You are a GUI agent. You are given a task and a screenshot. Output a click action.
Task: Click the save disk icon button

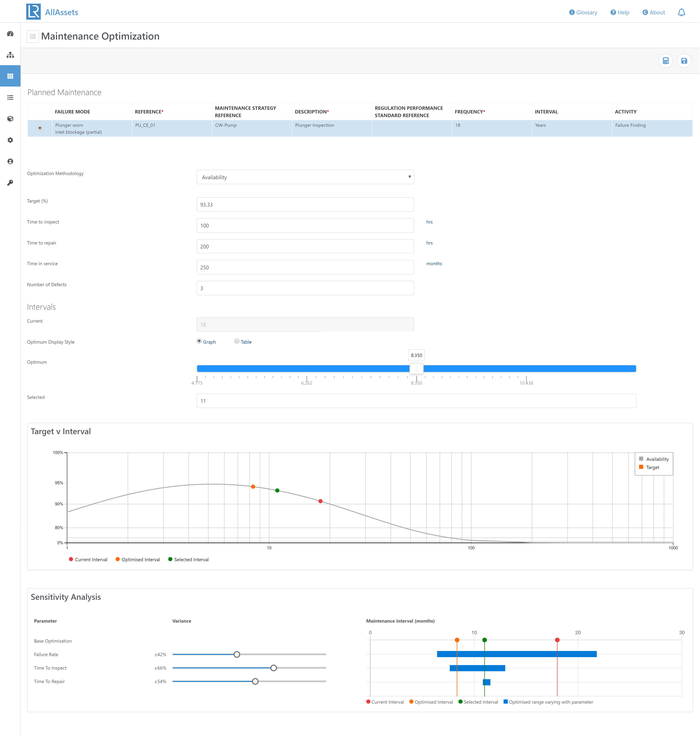click(684, 61)
